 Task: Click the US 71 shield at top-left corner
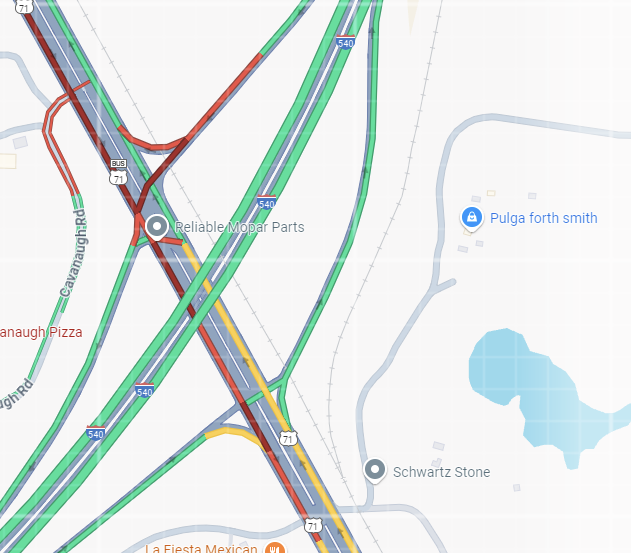tap(24, 7)
